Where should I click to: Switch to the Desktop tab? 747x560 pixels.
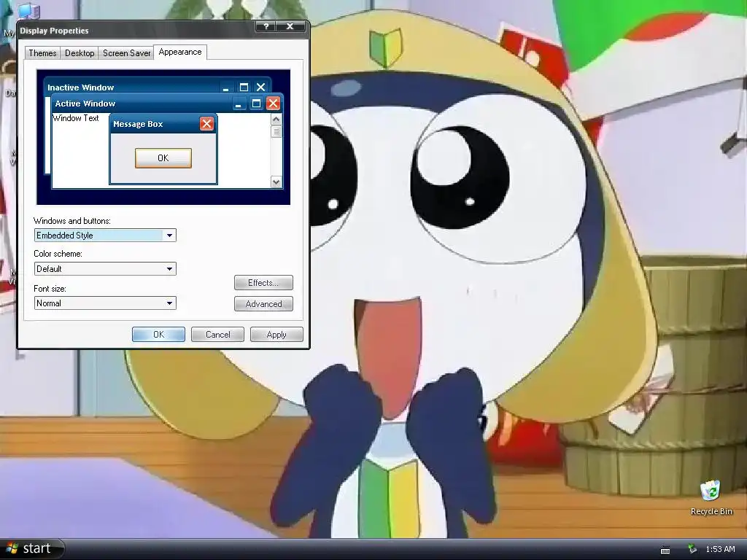(x=80, y=52)
